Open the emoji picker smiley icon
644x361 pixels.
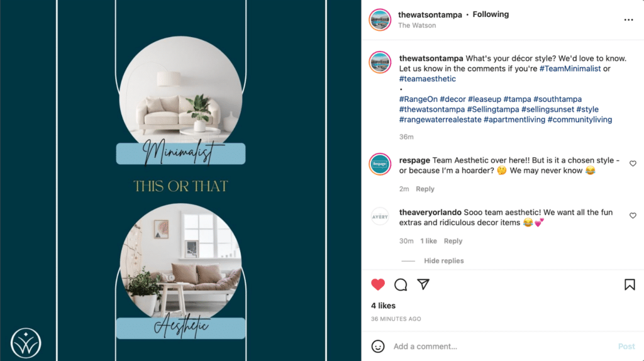tap(378, 346)
